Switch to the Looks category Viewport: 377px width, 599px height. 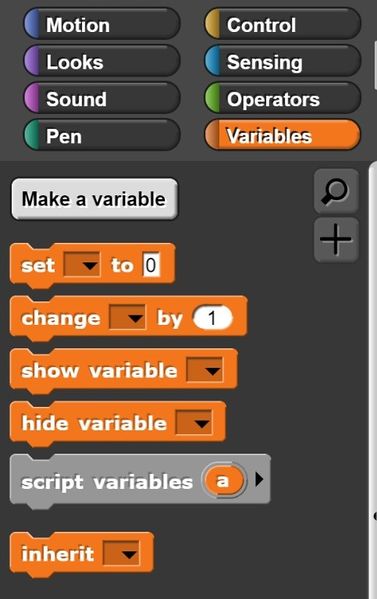[102, 62]
